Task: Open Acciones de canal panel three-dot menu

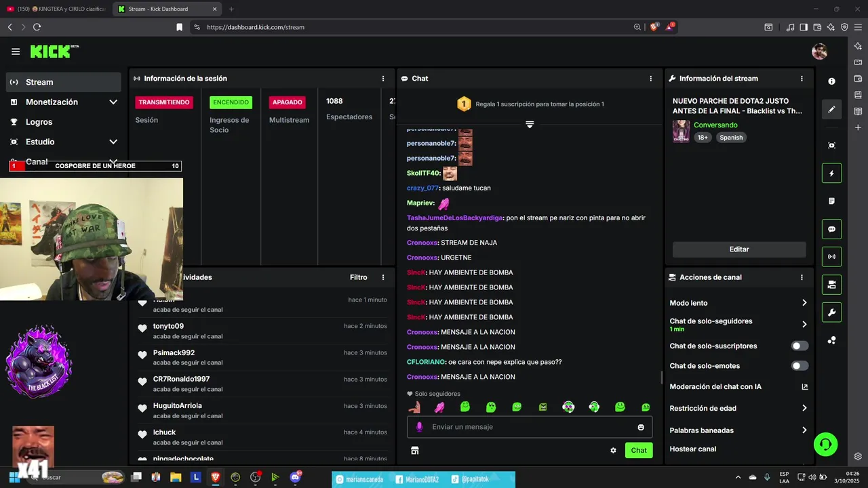Action: [x=802, y=277]
